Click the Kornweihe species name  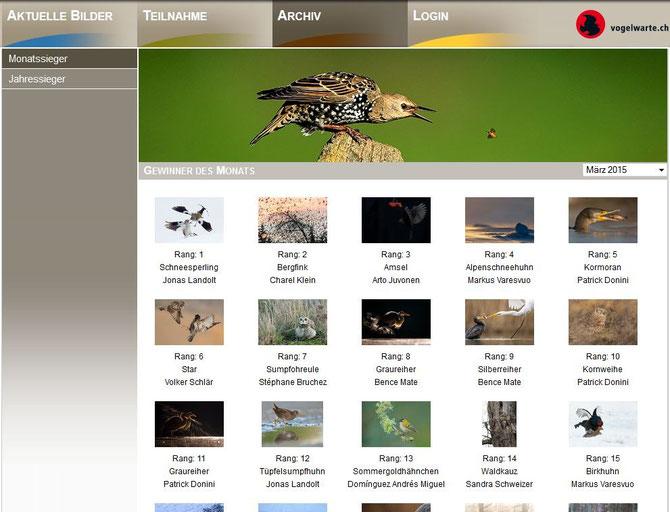602,369
